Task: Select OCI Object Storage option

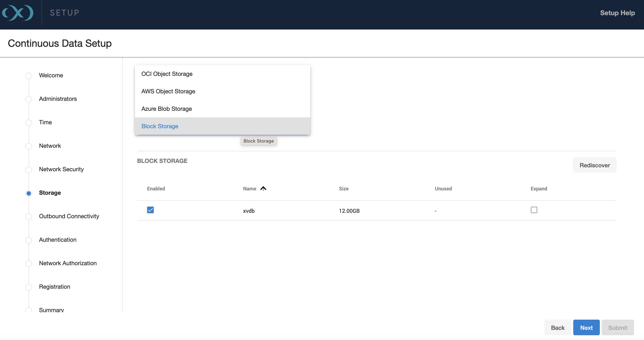Action: [167, 74]
